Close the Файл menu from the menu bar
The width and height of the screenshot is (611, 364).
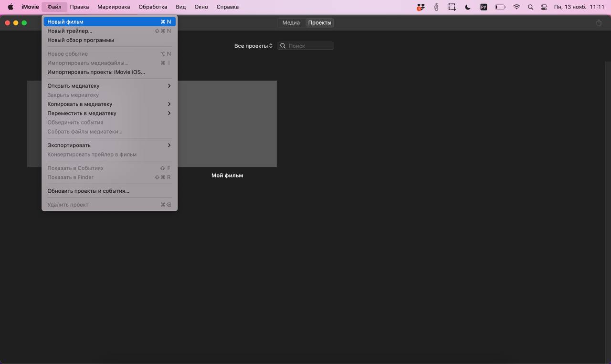pyautogui.click(x=54, y=7)
